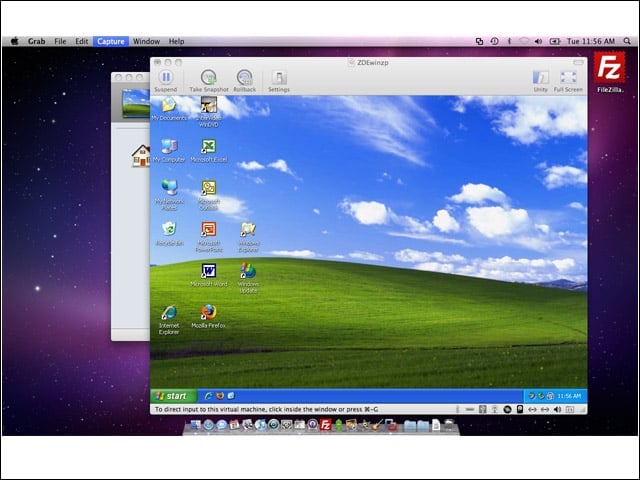Click the volume icon in Mac menu bar
The width and height of the screenshot is (640, 480).
[538, 41]
